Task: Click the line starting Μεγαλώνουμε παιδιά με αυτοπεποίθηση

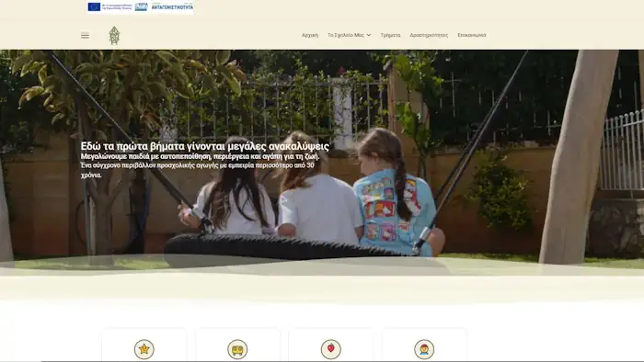Action: (200, 156)
